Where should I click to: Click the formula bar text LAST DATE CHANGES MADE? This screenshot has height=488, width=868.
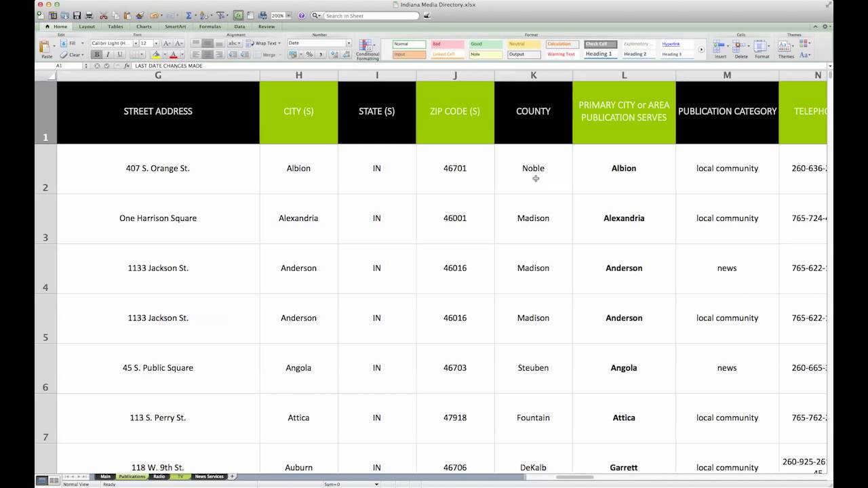pyautogui.click(x=169, y=66)
